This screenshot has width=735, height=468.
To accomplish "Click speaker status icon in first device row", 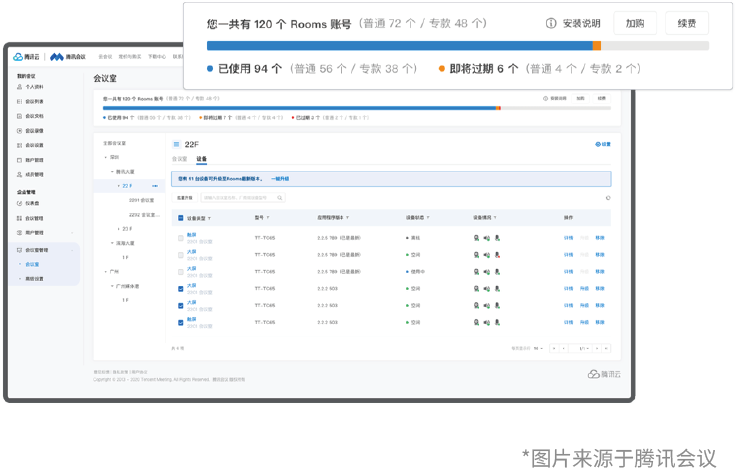I will point(486,238).
